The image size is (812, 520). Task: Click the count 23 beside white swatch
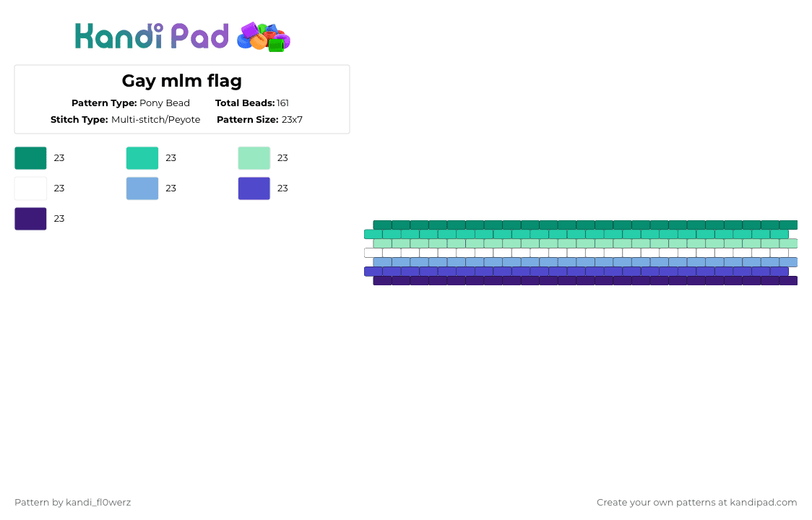[59, 188]
